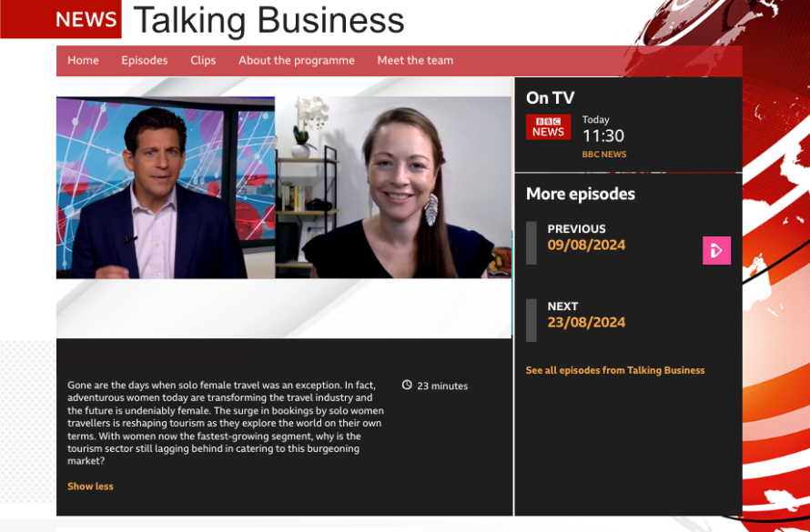Click the orange BBC NEWS channel link
This screenshot has height=532, width=810.
[604, 155]
